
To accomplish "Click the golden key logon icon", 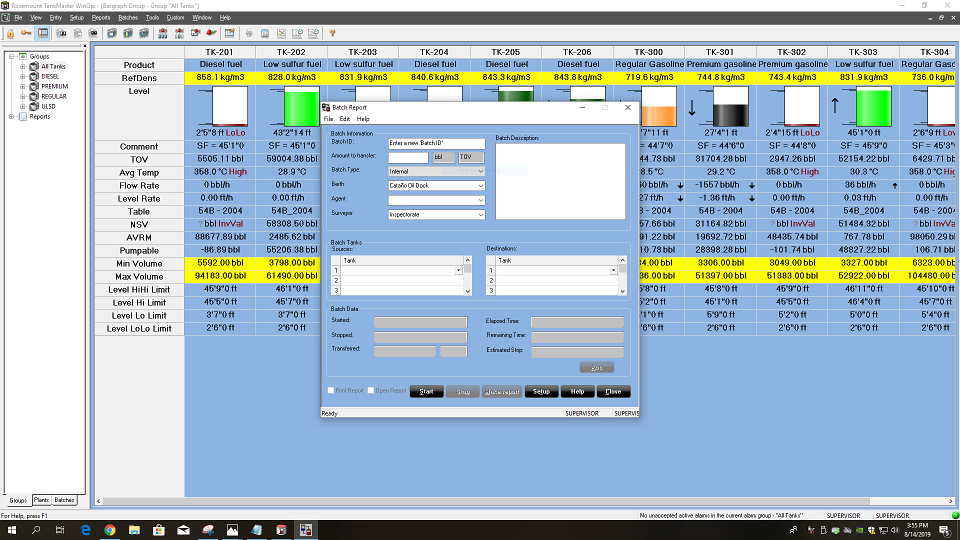I will click(x=26, y=33).
